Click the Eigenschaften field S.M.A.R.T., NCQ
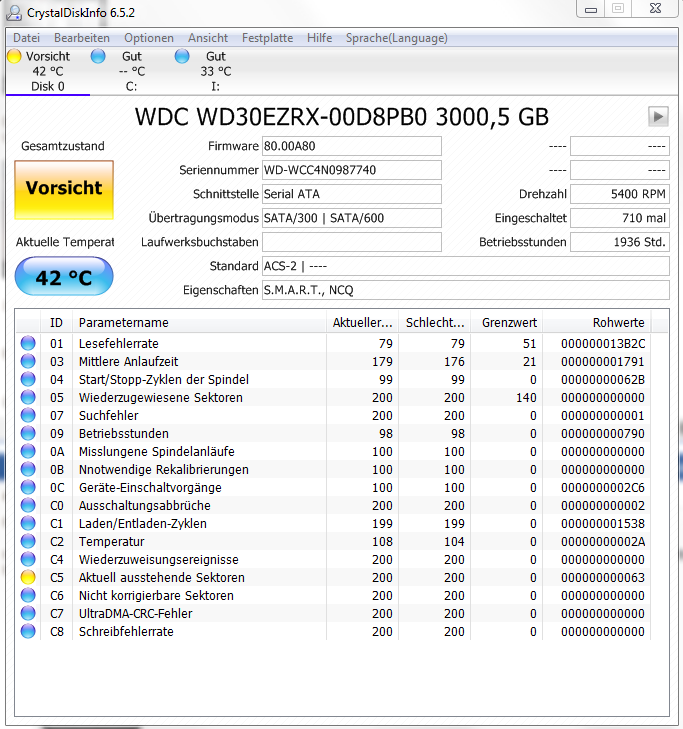This screenshot has width=683, height=729. coord(466,290)
